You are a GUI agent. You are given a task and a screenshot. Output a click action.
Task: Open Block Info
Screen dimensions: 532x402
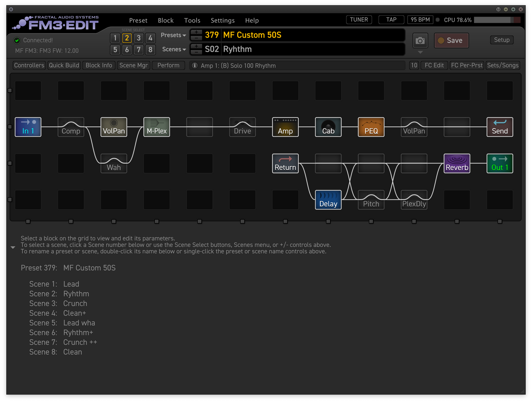point(99,65)
